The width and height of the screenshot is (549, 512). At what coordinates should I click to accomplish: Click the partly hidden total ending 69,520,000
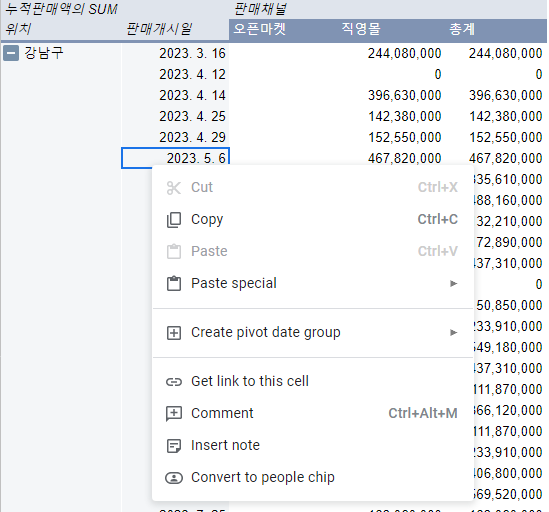[x=508, y=495]
